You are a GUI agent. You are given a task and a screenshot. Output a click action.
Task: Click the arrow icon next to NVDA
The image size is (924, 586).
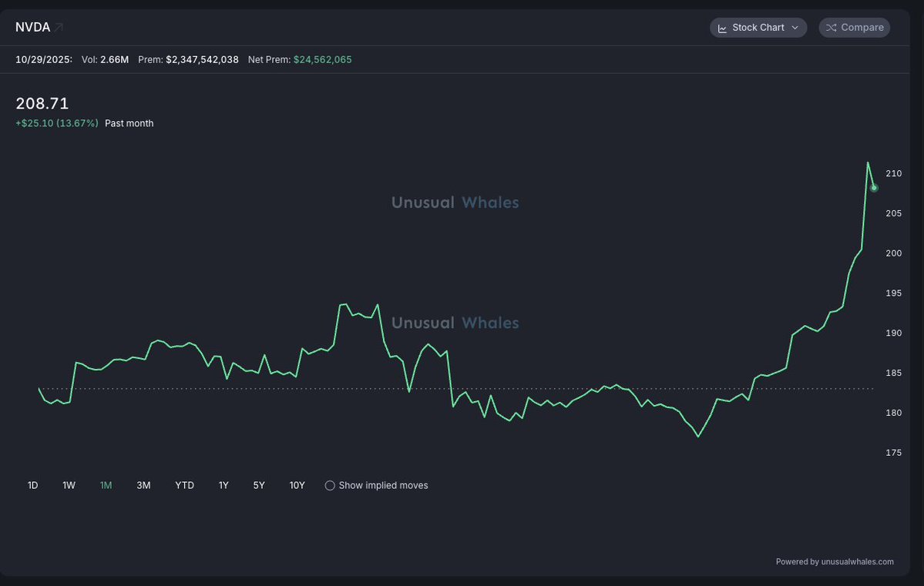pos(59,28)
